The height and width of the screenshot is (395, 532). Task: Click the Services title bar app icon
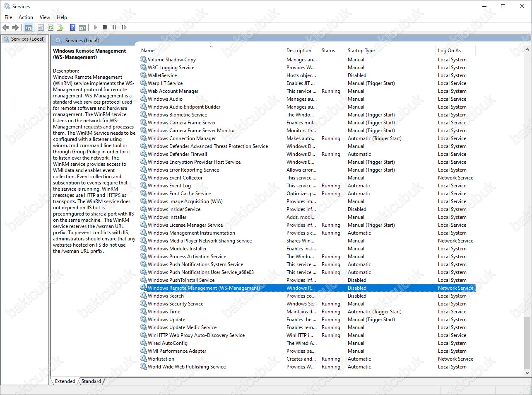click(7, 6)
